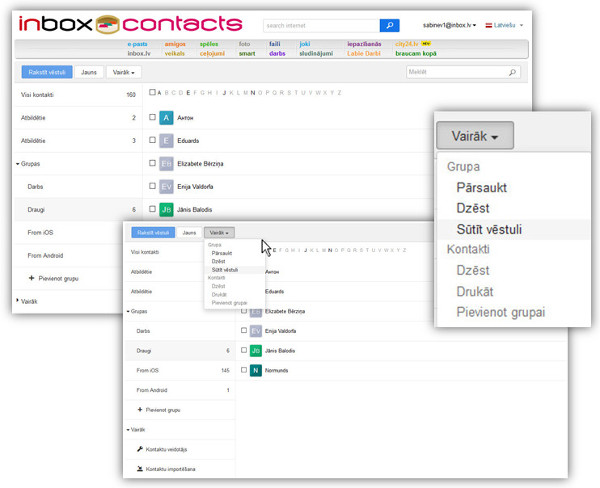
Task: Choose Pievienot grupai in the enlarged callout
Action: (x=501, y=312)
